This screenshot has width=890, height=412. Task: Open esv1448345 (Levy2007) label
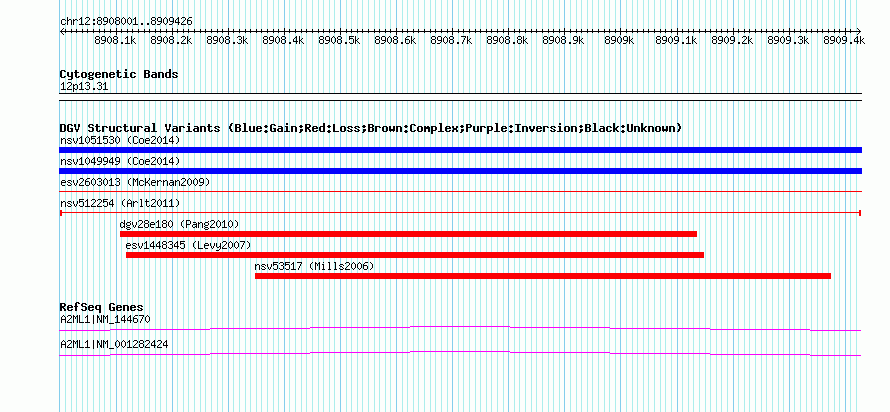tap(188, 245)
